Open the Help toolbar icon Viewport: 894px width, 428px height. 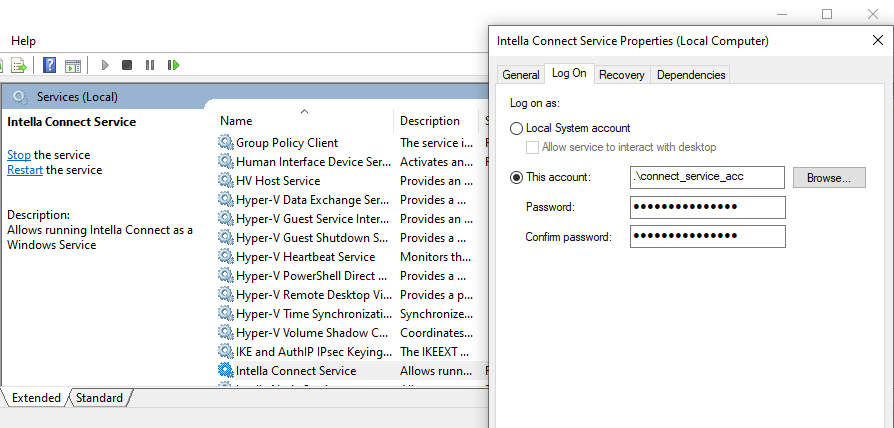(x=49, y=65)
